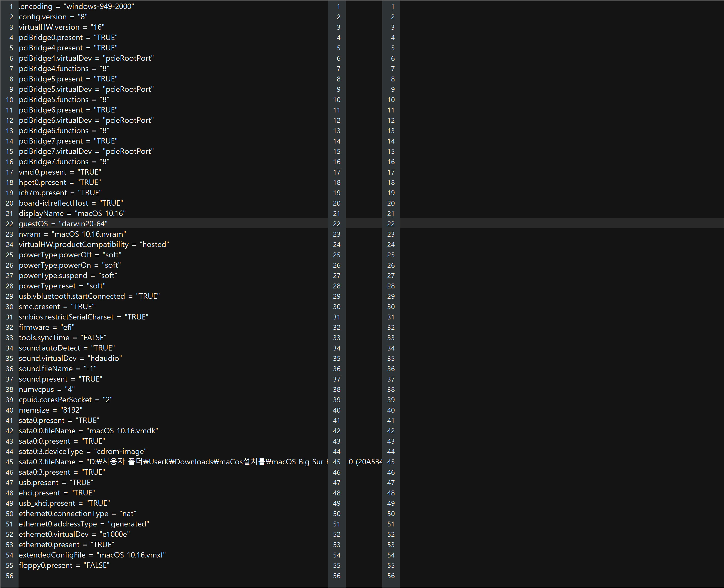Click sata0:3.present = "TRUE" line
Viewport: 724px width, 588px height.
(x=62, y=473)
